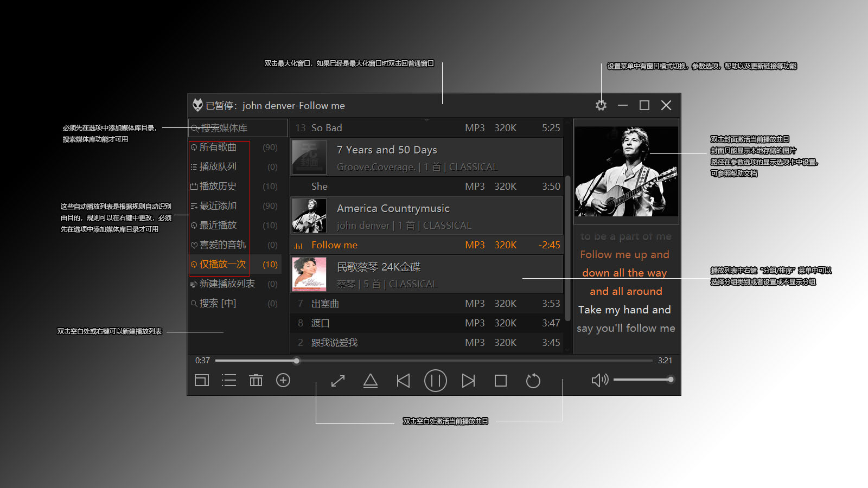This screenshot has width=868, height=488.
Task: Select the track So Bad
Action: click(x=427, y=128)
